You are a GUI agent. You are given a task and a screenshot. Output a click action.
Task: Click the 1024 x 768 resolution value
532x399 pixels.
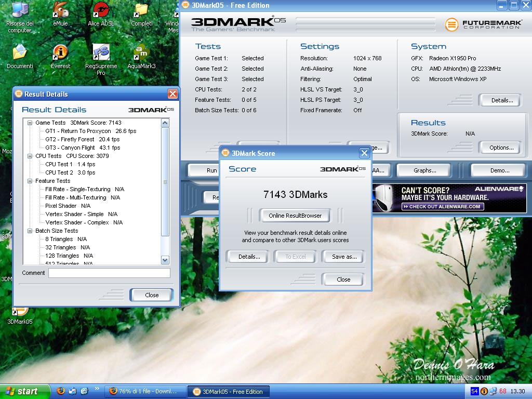tap(367, 58)
